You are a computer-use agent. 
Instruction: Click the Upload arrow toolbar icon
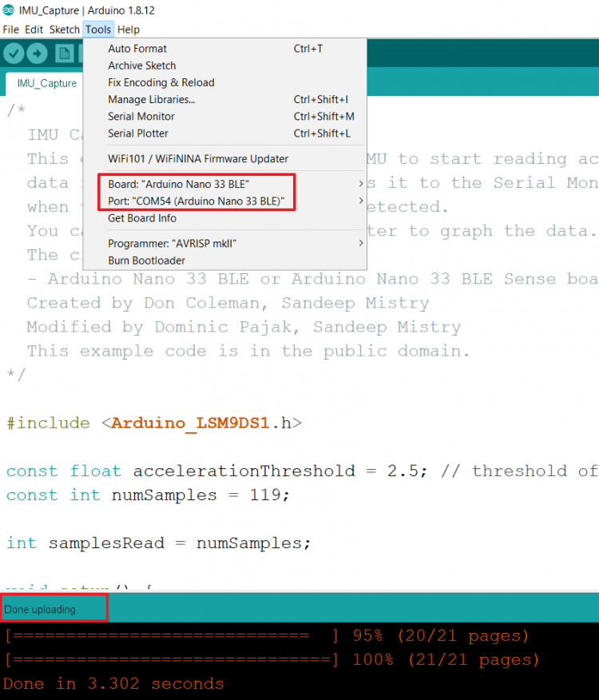(37, 54)
